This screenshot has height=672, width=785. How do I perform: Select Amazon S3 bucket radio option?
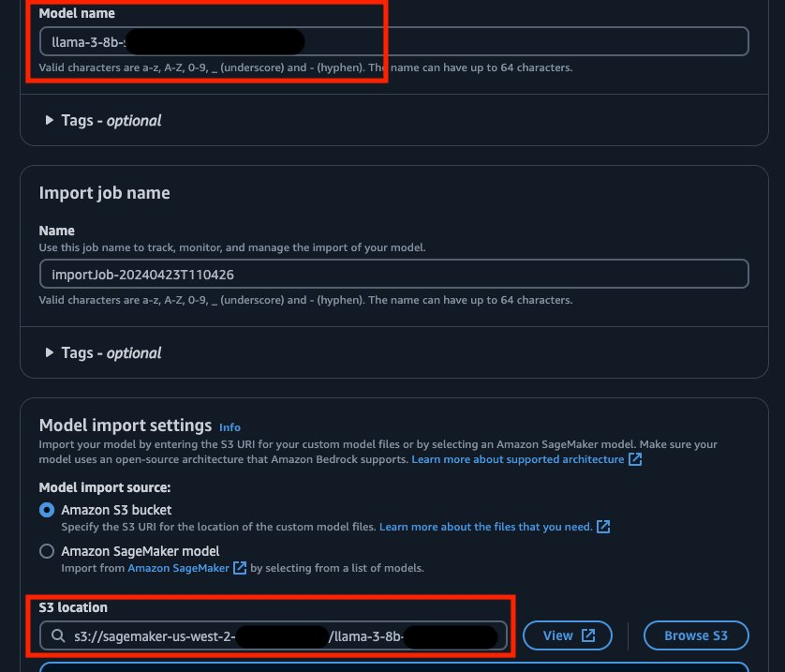tap(47, 510)
